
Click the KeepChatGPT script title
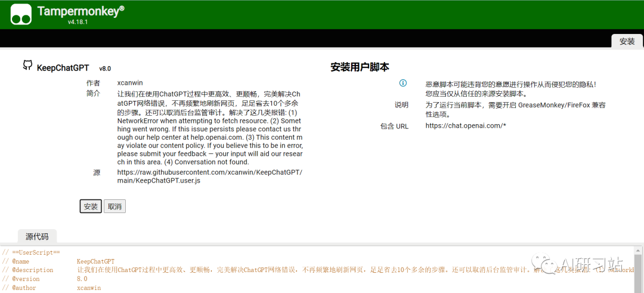pyautogui.click(x=63, y=68)
